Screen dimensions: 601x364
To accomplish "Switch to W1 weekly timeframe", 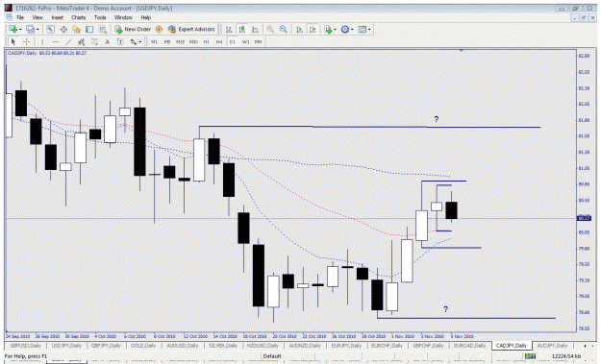I will click(x=245, y=41).
